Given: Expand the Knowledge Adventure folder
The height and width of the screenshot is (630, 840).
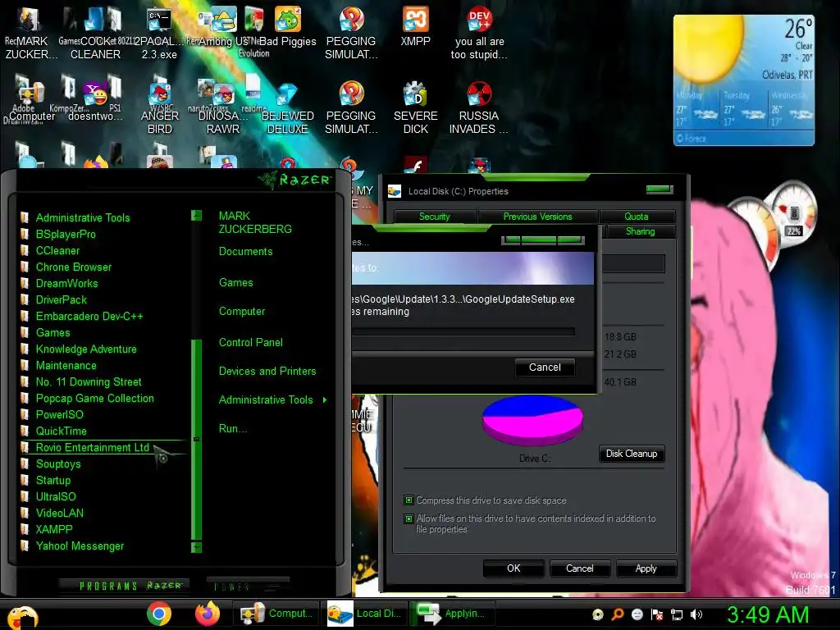Looking at the screenshot, I should (86, 349).
